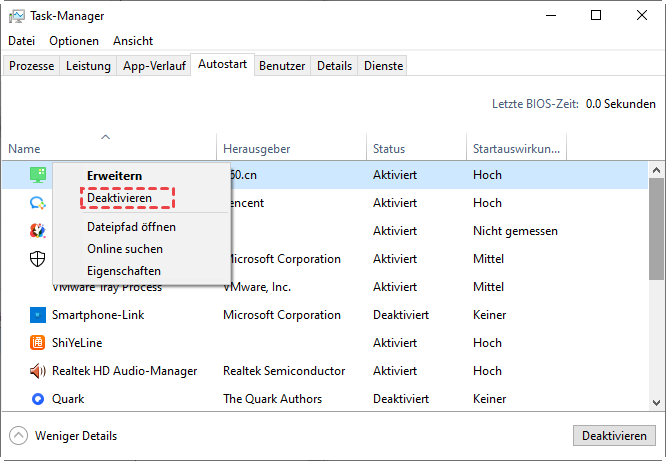Choose Erweitern in the context menu
The image size is (666, 461).
pos(114,176)
